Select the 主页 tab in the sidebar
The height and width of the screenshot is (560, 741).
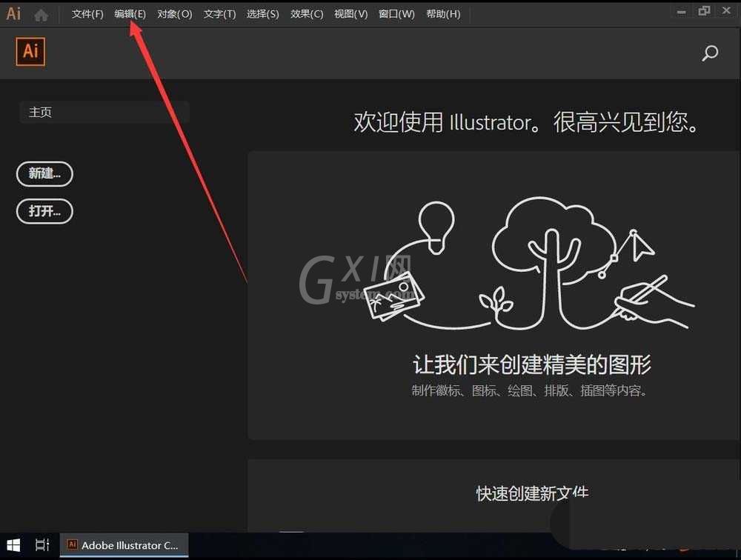click(104, 112)
